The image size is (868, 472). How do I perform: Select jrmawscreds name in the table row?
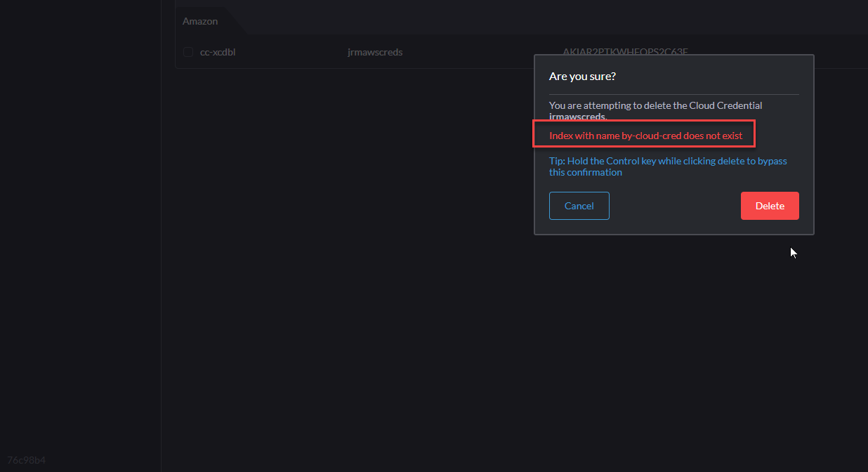pyautogui.click(x=375, y=52)
